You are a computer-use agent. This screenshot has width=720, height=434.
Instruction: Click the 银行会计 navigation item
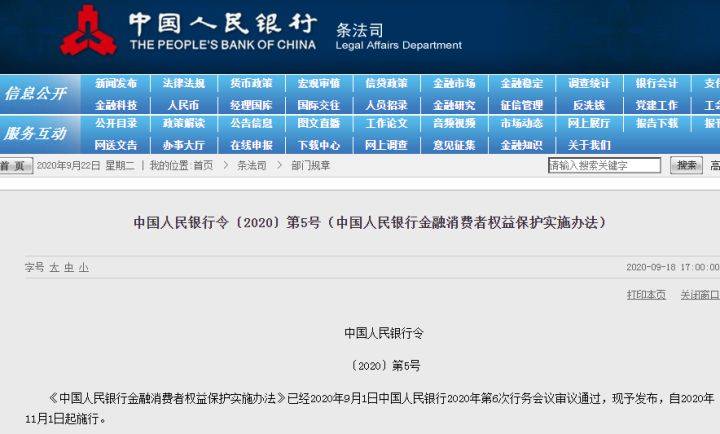(657, 83)
